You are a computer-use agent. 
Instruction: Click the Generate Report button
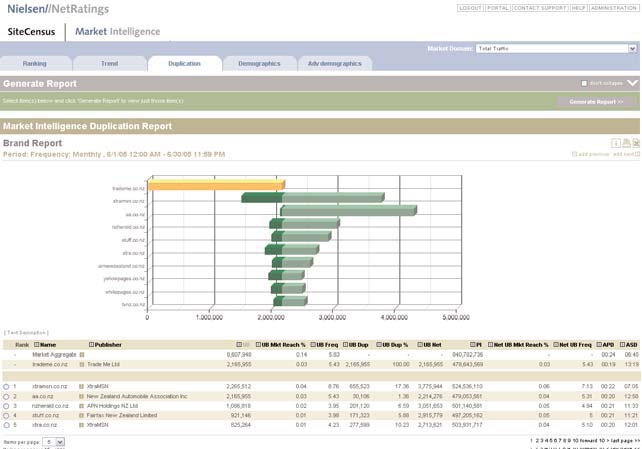coord(596,101)
